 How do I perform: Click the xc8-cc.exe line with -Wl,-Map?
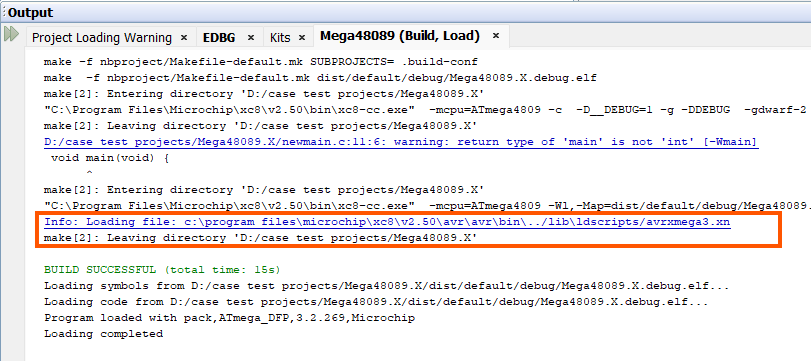[427, 206]
